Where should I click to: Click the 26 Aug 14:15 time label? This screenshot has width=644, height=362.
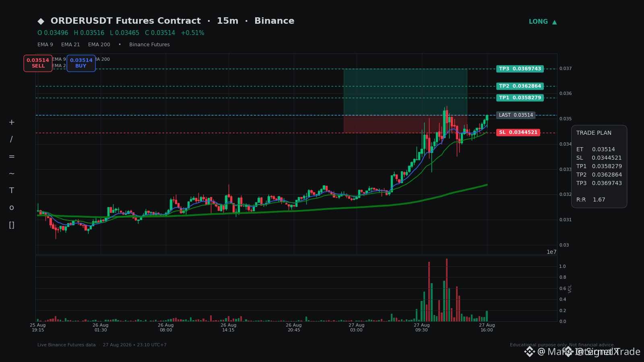[x=229, y=328]
